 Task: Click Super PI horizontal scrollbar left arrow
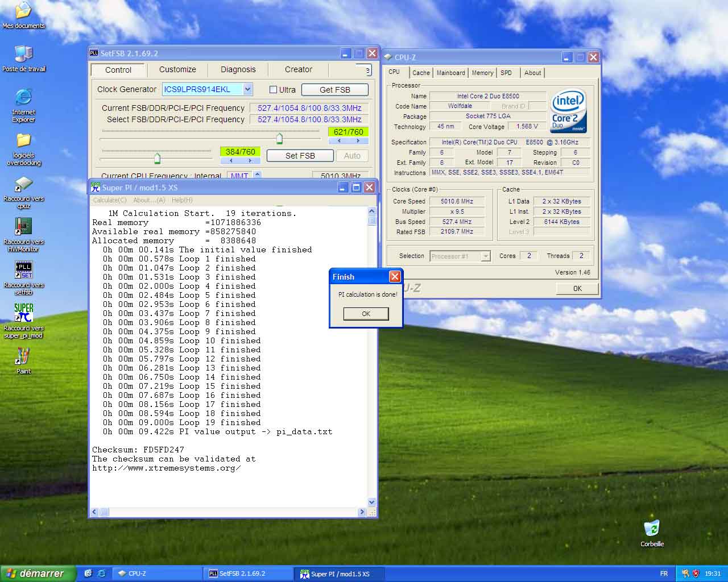[95, 512]
